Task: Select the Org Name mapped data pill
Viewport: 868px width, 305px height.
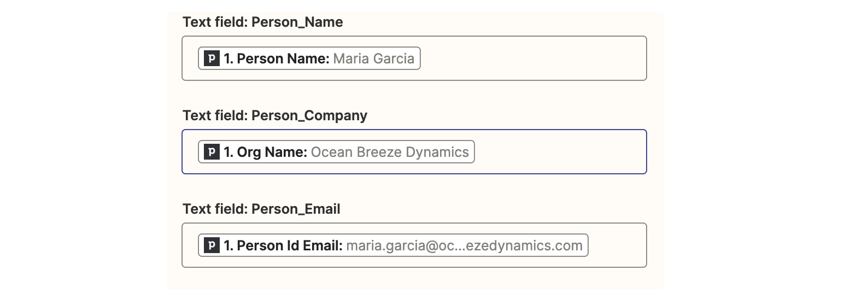Action: point(336,152)
